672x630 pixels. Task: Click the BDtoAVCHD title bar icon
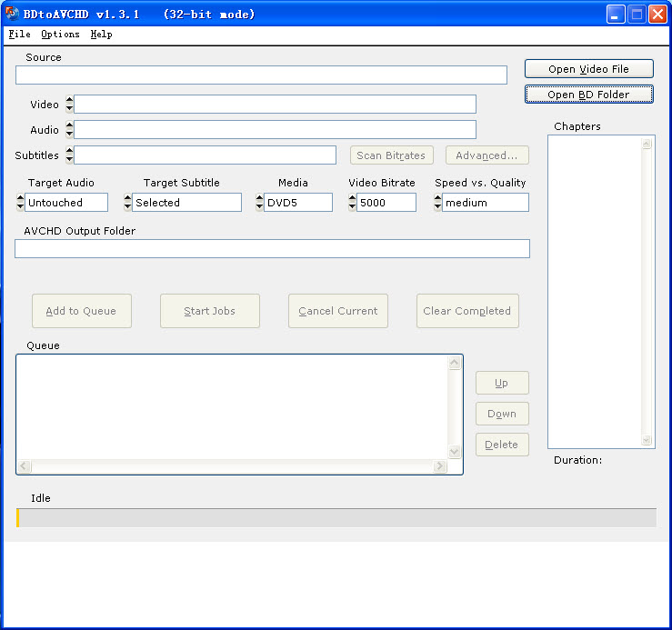click(12, 14)
